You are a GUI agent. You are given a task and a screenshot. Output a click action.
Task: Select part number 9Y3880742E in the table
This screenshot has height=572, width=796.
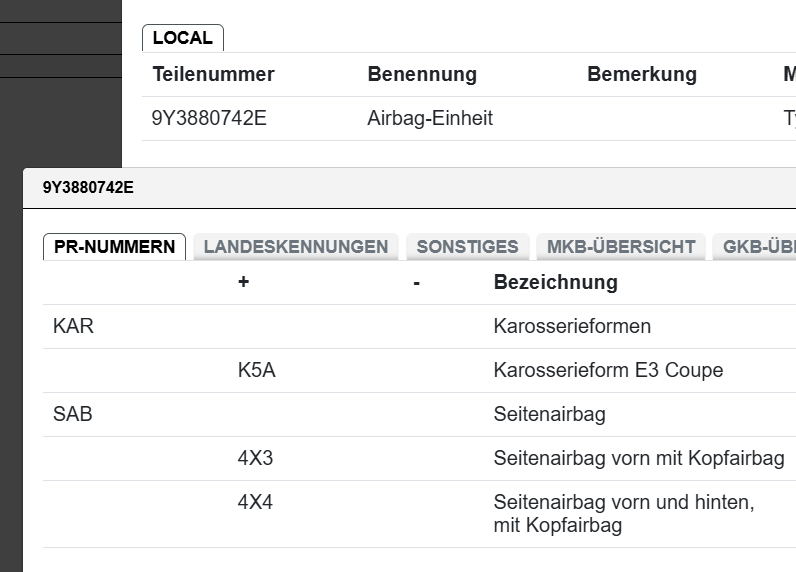[209, 119]
